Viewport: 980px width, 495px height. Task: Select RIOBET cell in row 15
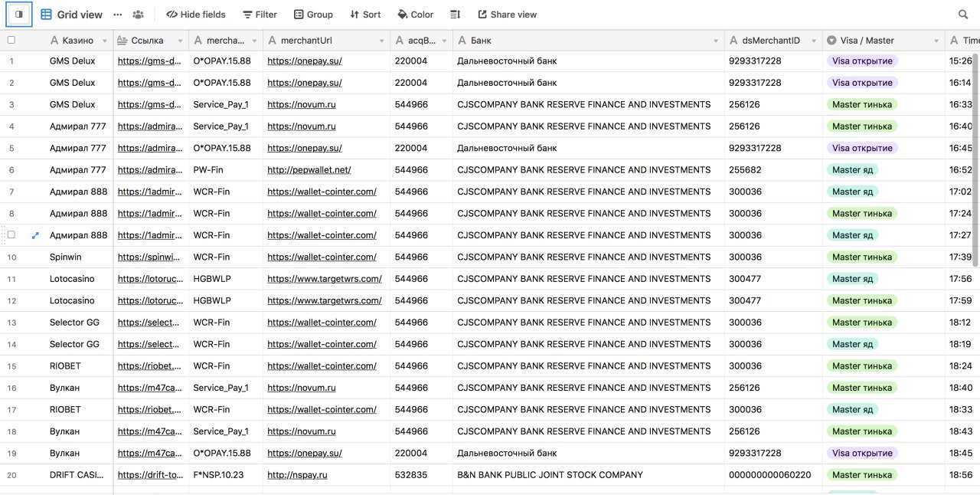(75, 366)
